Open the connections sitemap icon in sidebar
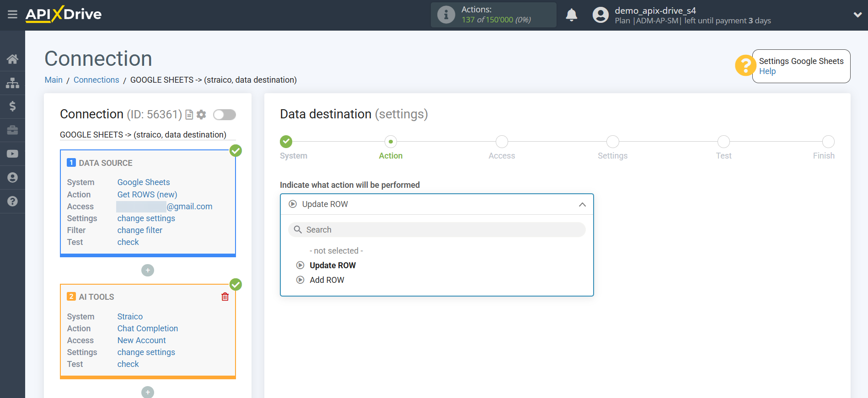This screenshot has width=868, height=398. click(x=12, y=83)
